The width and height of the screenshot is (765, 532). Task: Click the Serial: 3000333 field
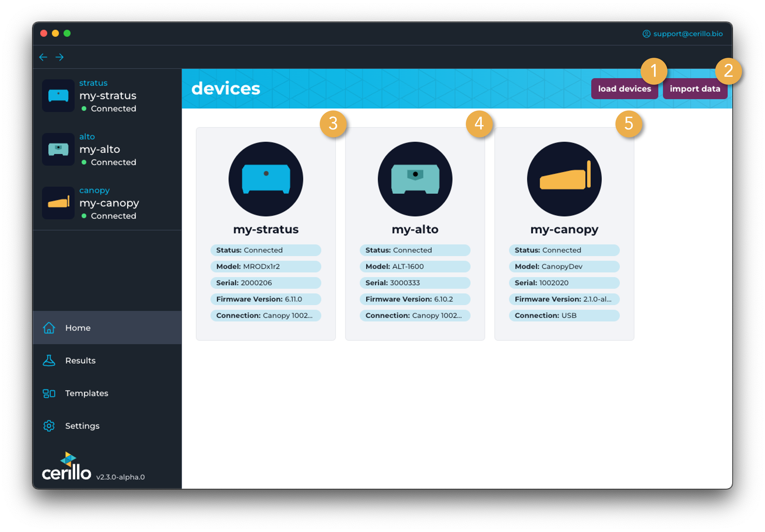(415, 283)
